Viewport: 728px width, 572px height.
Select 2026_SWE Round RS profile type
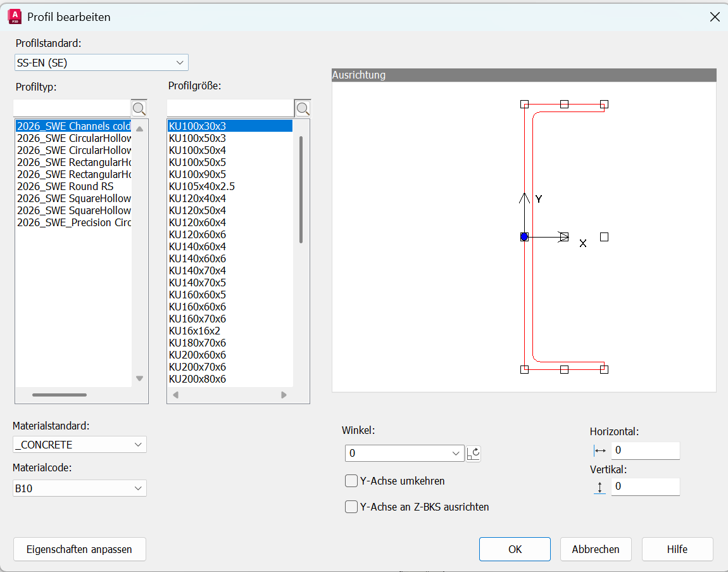66,186
